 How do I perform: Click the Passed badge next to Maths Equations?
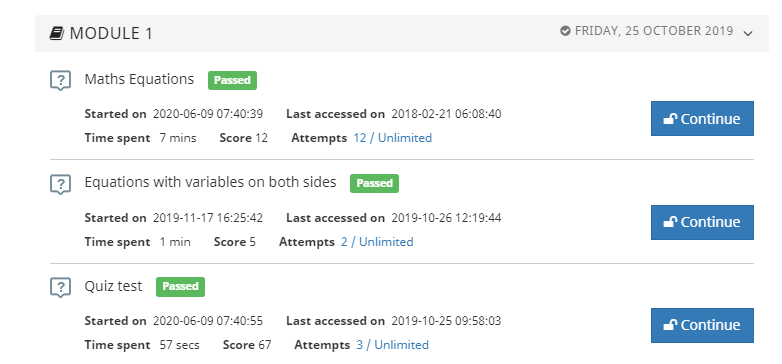(232, 80)
